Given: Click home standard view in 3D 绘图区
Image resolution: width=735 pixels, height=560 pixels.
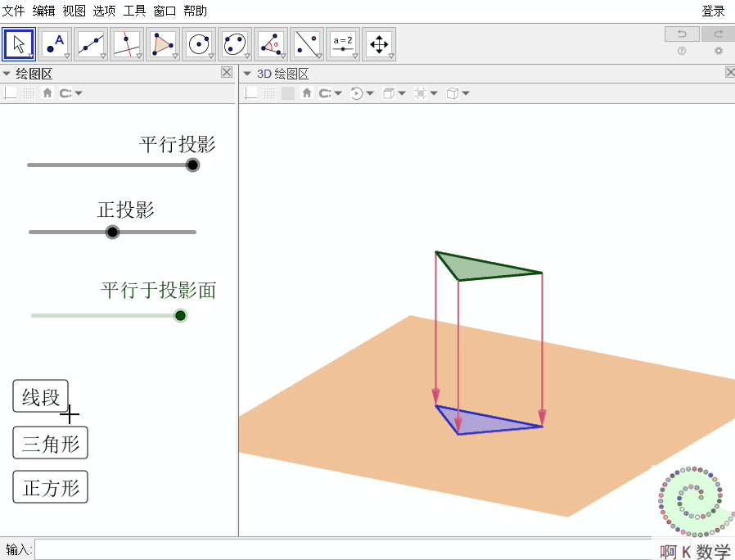Looking at the screenshot, I should (x=307, y=93).
